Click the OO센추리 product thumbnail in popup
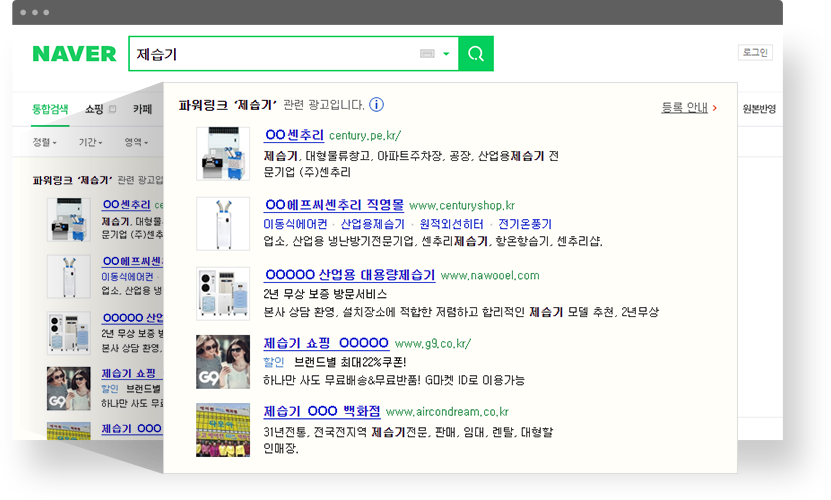The width and height of the screenshot is (831, 500). [x=223, y=153]
